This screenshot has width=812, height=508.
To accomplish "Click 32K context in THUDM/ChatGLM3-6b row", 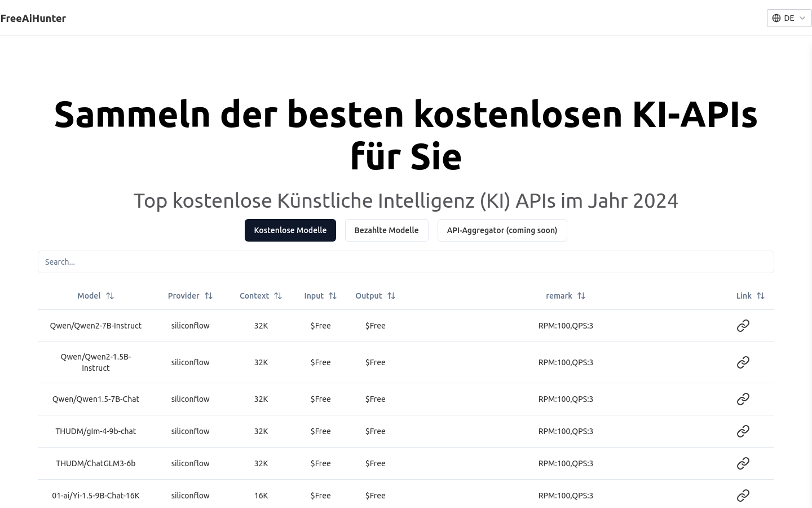I will [x=261, y=463].
